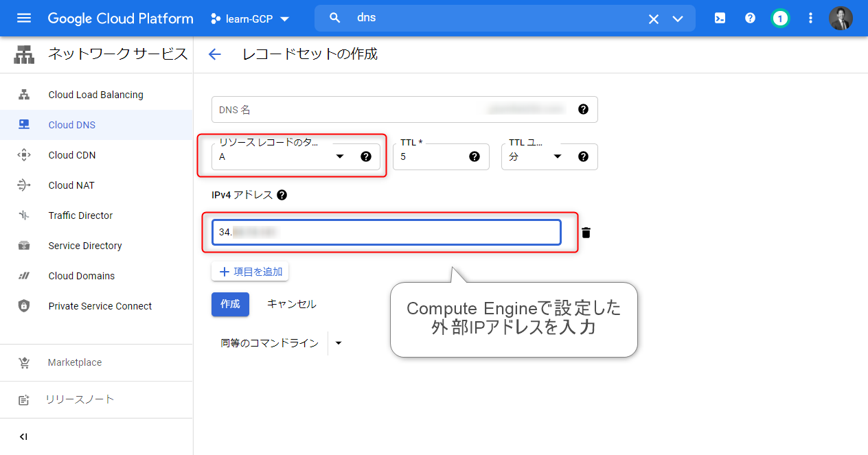Show help for resource record type
868x455 pixels.
click(x=366, y=156)
